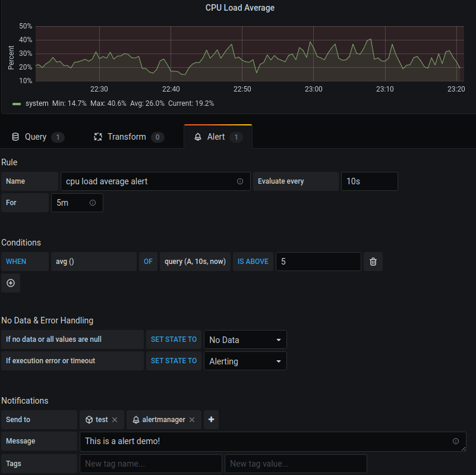
Task: Remove the test notification channel
Action: (115, 420)
